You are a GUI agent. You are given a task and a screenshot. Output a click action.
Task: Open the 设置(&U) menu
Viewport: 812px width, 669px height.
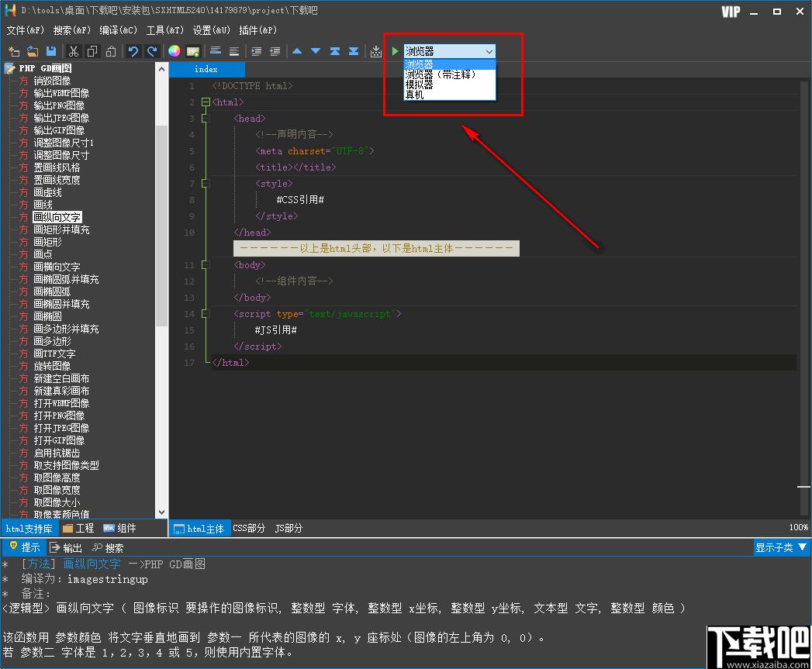point(211,30)
